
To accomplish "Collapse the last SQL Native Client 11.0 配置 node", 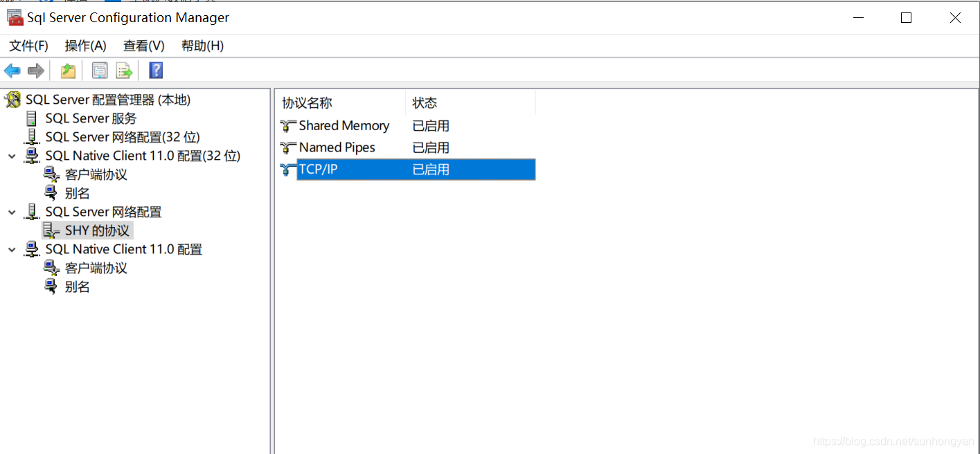I will pyautogui.click(x=12, y=250).
